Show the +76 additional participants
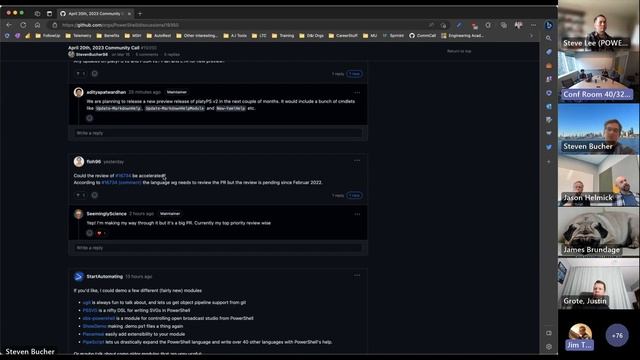Image resolution: width=640 pixels, height=360 pixels. click(x=617, y=336)
